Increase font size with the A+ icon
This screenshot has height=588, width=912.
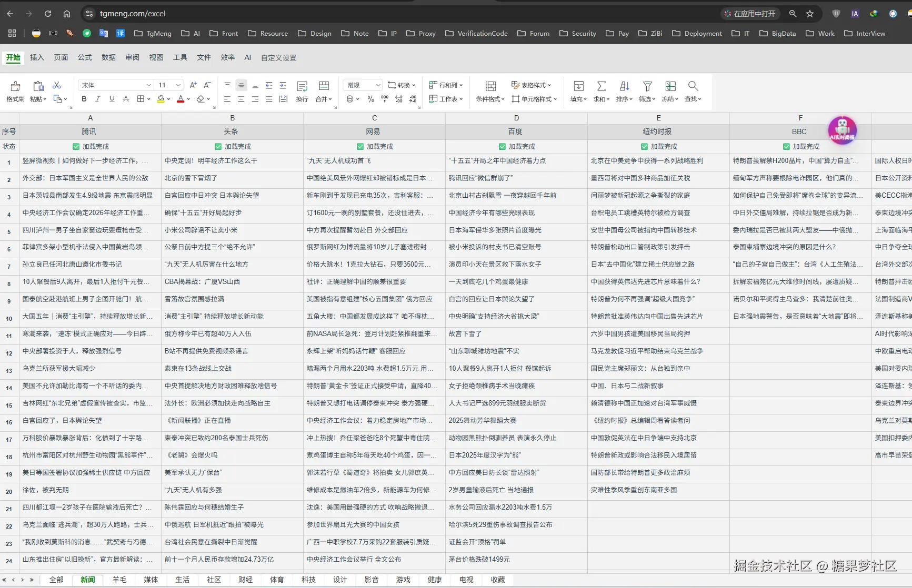(193, 85)
